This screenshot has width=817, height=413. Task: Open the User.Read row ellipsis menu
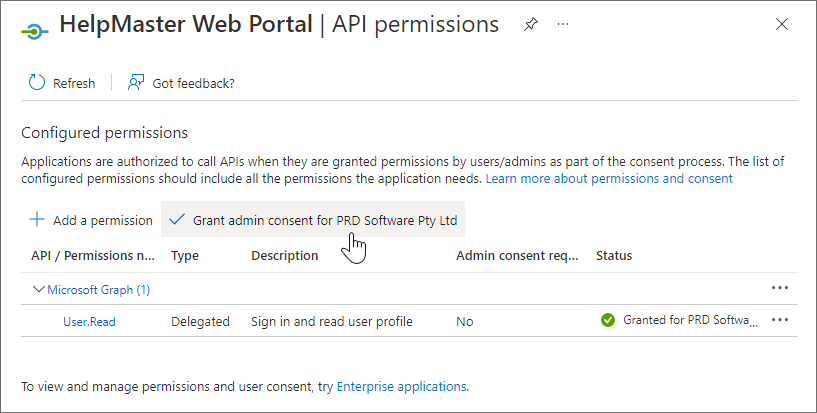pyautogui.click(x=779, y=320)
